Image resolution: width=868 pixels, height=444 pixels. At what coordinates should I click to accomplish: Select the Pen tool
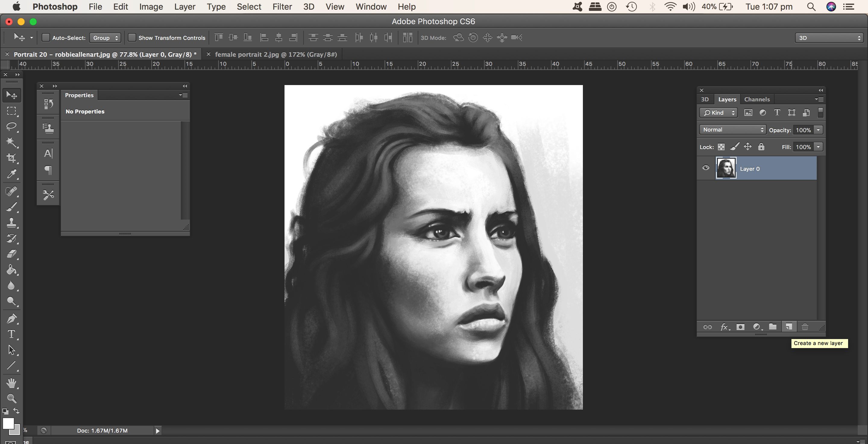11,319
